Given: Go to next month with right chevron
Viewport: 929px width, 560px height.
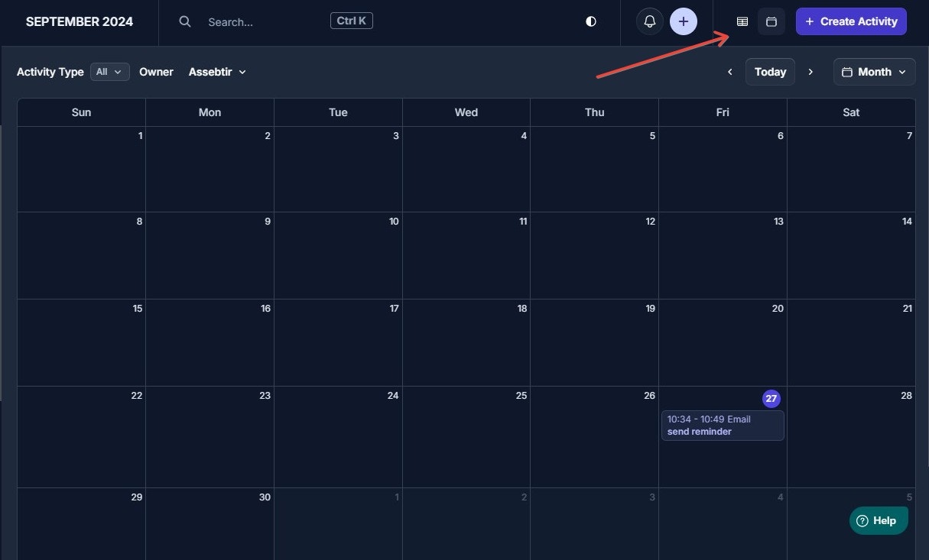Looking at the screenshot, I should (x=810, y=71).
